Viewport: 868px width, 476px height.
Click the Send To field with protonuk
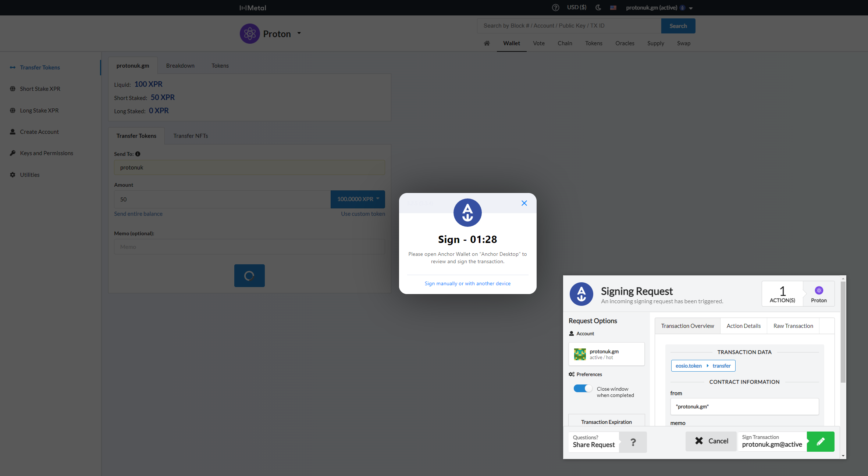[249, 168]
